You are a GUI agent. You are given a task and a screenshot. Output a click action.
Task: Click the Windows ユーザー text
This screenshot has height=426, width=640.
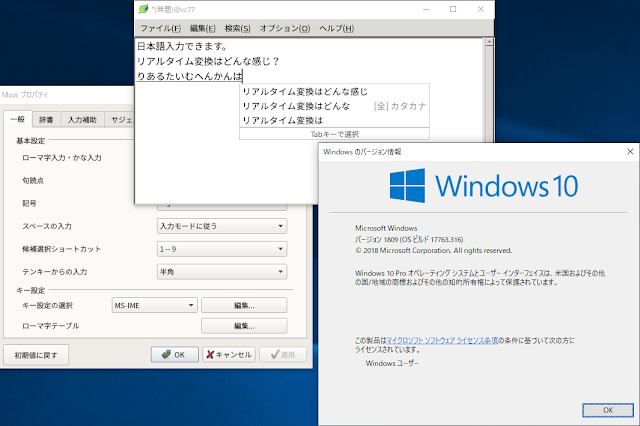pyautogui.click(x=392, y=363)
